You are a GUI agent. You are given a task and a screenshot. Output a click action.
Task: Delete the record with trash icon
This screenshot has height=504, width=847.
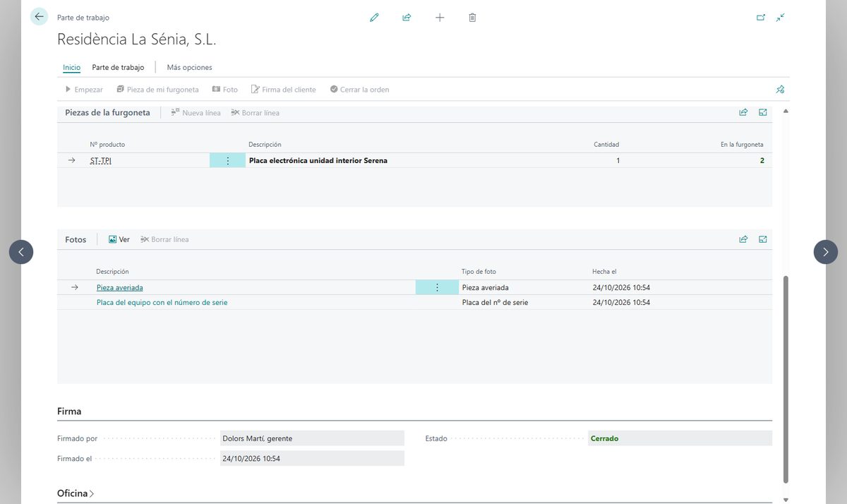[x=472, y=18]
